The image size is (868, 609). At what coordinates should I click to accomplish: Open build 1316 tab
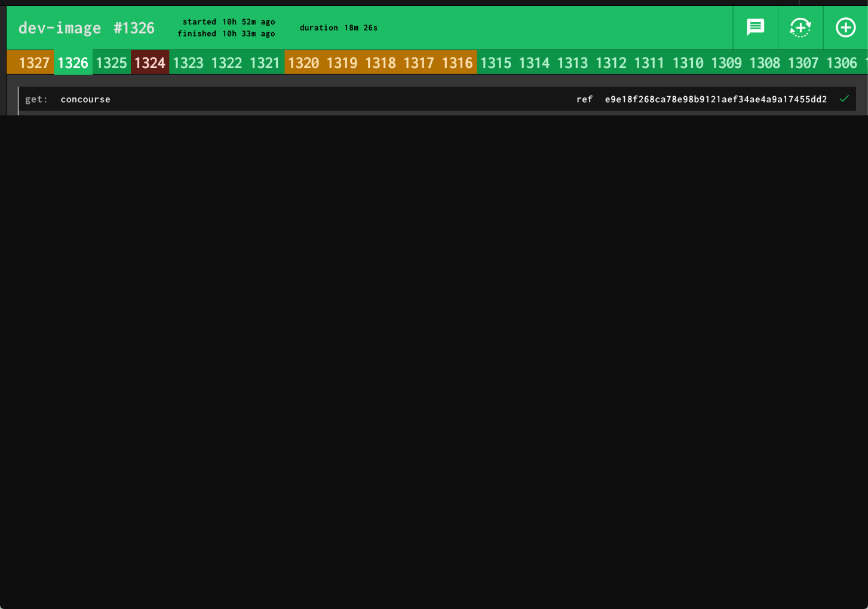pos(457,63)
